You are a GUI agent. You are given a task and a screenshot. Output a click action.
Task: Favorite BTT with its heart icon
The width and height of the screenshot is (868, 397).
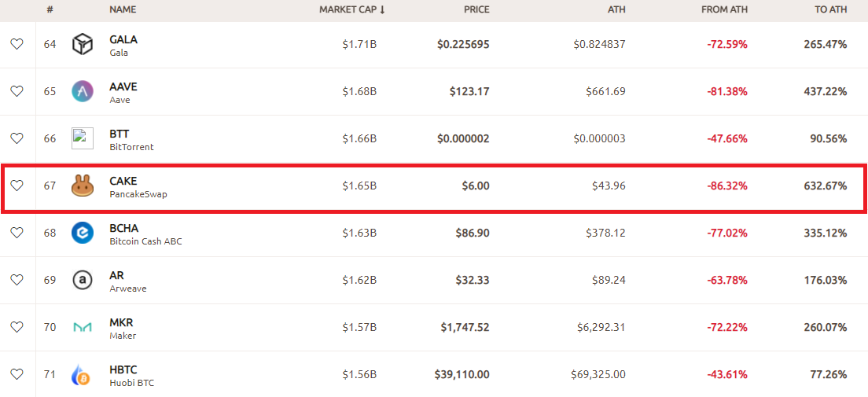(17, 138)
